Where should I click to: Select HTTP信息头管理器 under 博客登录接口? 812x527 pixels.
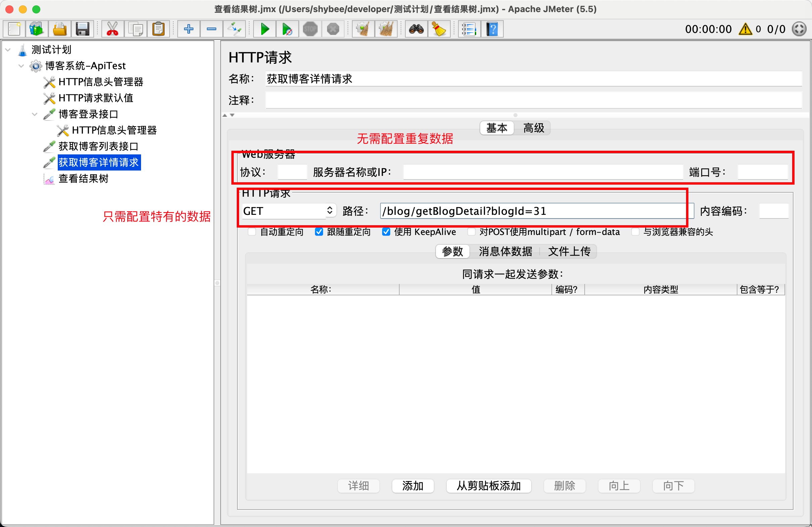point(114,130)
